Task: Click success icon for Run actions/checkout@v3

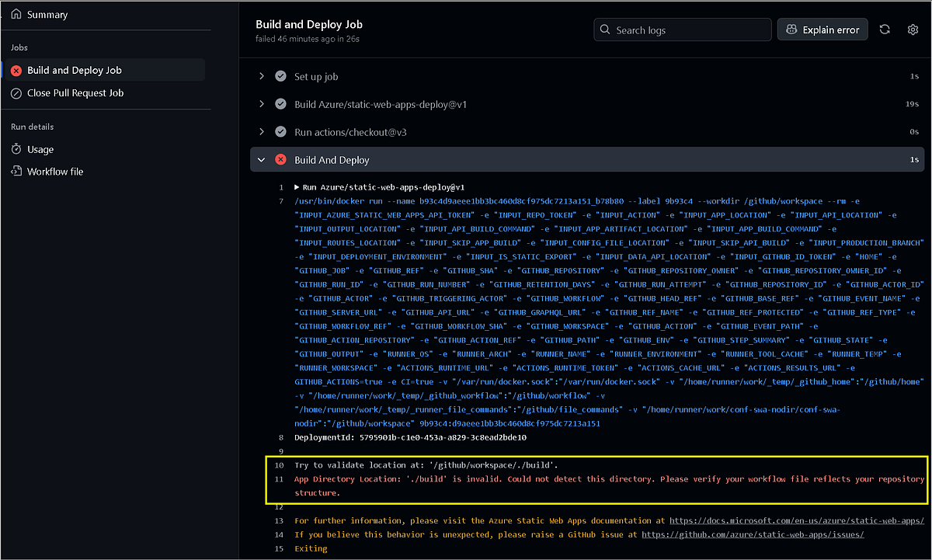Action: tap(281, 132)
